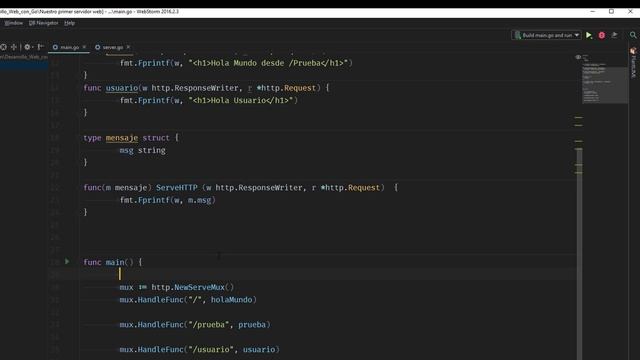Screen dimensions: 640x360
Task: Collapse all icon in project panel toolbar
Action: point(13,47)
